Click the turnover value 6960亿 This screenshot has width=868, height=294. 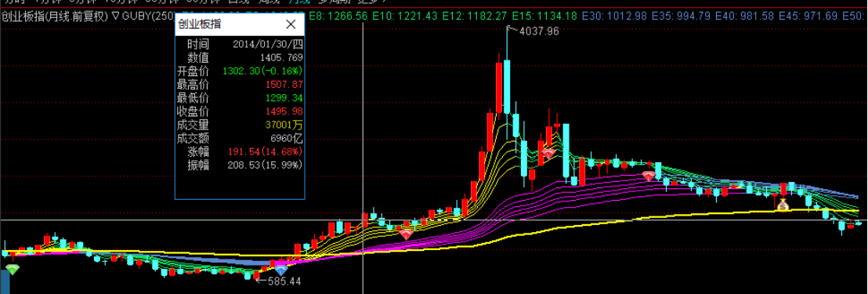pos(286,138)
